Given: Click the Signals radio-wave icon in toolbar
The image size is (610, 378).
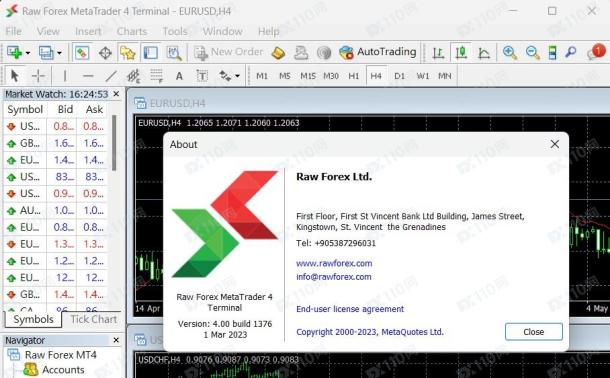Looking at the screenshot, I should (x=324, y=52).
